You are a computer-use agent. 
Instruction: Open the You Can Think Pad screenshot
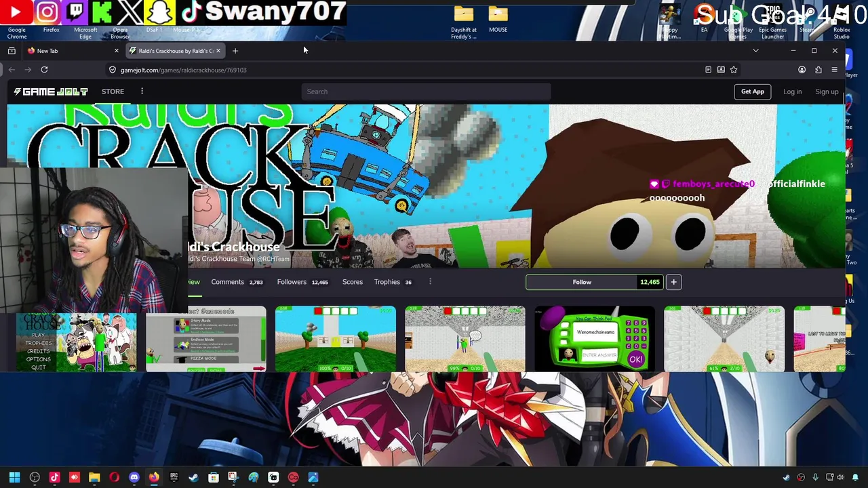pyautogui.click(x=595, y=339)
